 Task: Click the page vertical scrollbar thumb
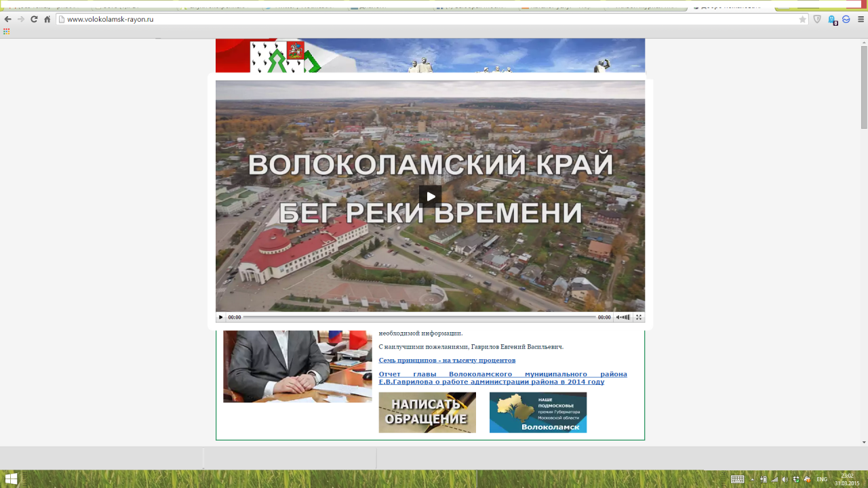pos(864,87)
